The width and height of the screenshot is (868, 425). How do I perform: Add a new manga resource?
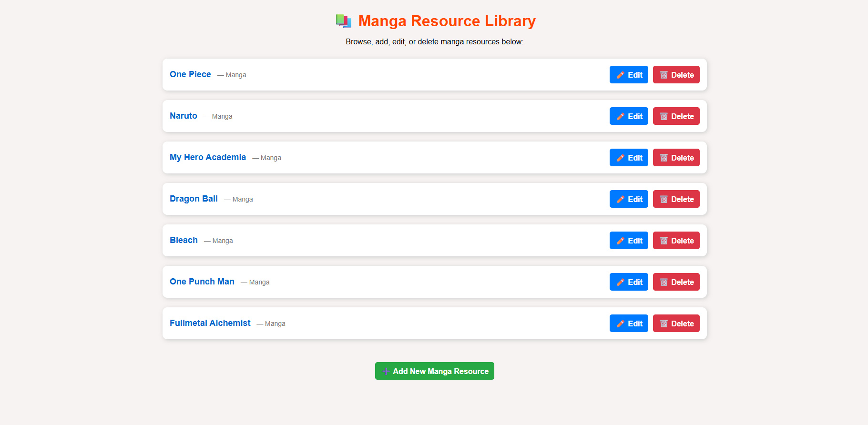(435, 371)
